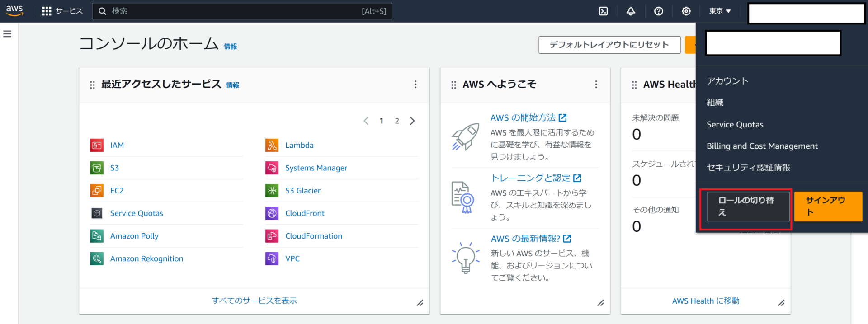Open the AWS の最新情報? link
This screenshot has width=868, height=324.
pyautogui.click(x=531, y=239)
